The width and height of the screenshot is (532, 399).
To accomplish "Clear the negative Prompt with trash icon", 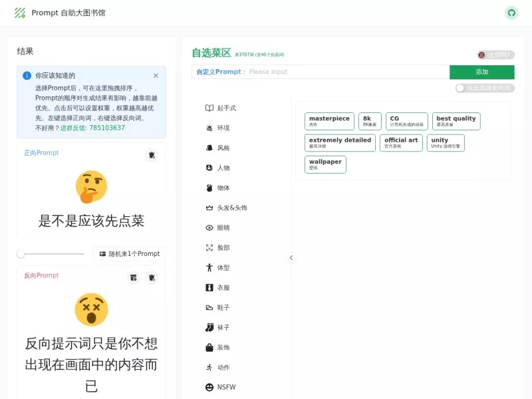I will coord(152,278).
